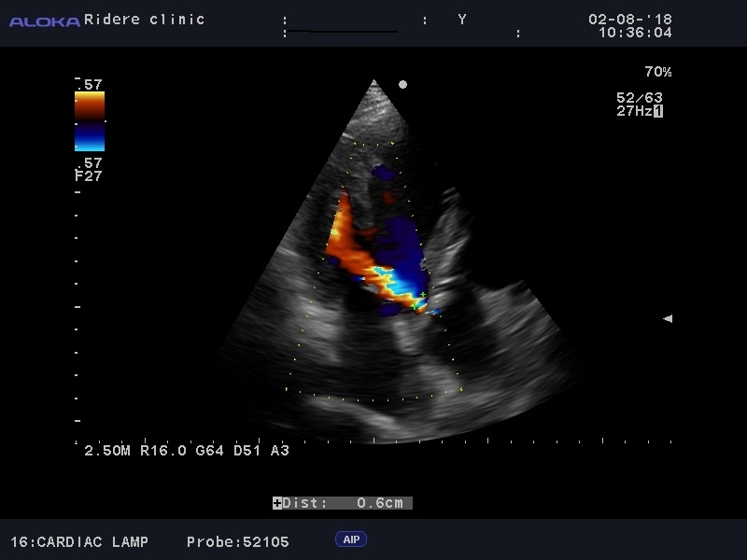
Task: Click the blue lower half of the color bar
Action: click(90, 137)
